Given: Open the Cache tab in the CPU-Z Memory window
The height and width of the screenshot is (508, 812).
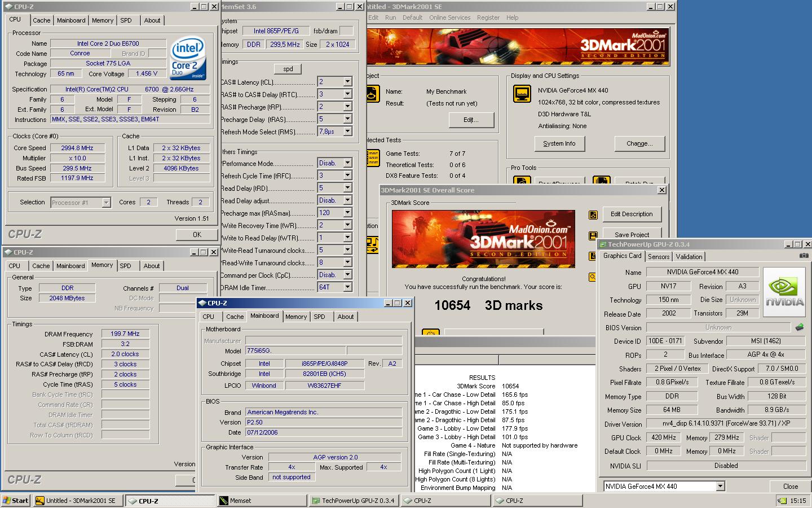Looking at the screenshot, I should point(41,266).
